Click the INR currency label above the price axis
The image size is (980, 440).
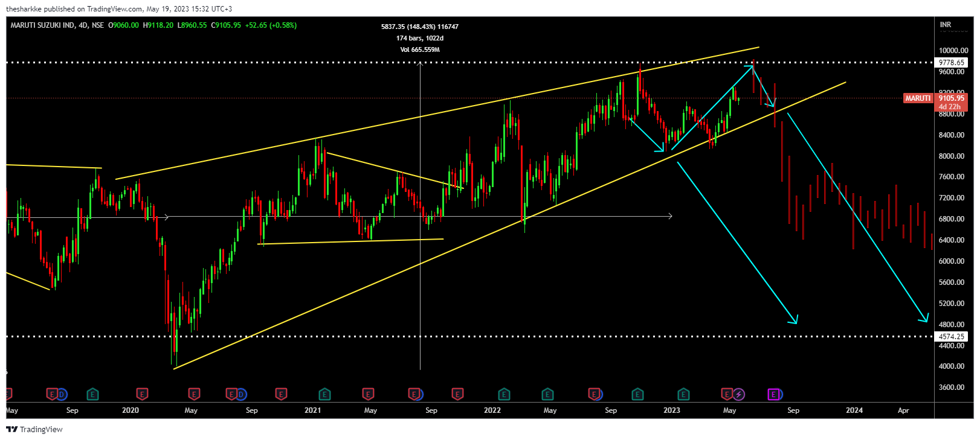pos(946,25)
